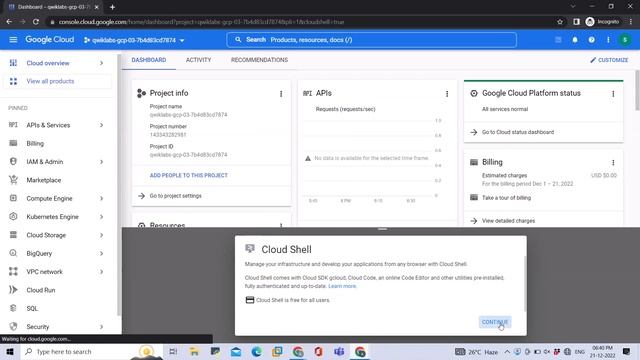Open the project selector dropdown

coord(134,40)
